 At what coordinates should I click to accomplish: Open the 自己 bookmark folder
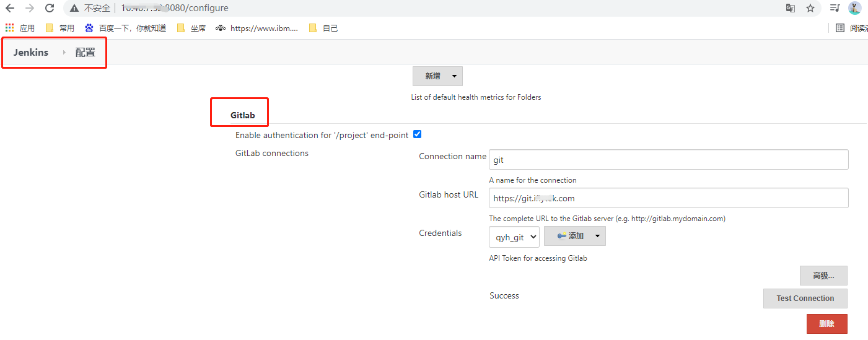click(x=323, y=28)
